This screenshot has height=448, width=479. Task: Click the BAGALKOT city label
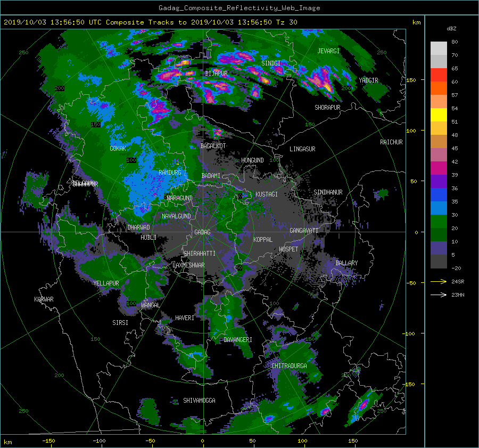point(213,146)
